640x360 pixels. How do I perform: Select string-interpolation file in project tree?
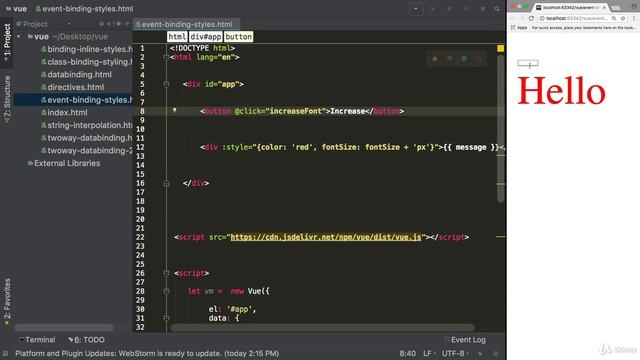point(87,125)
